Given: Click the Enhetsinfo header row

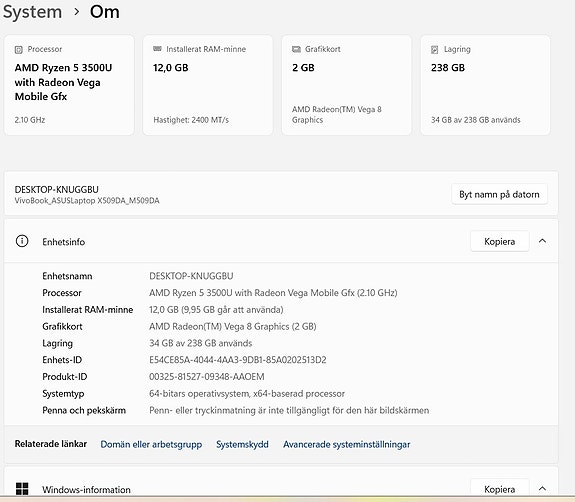Looking at the screenshot, I should tap(281, 241).
